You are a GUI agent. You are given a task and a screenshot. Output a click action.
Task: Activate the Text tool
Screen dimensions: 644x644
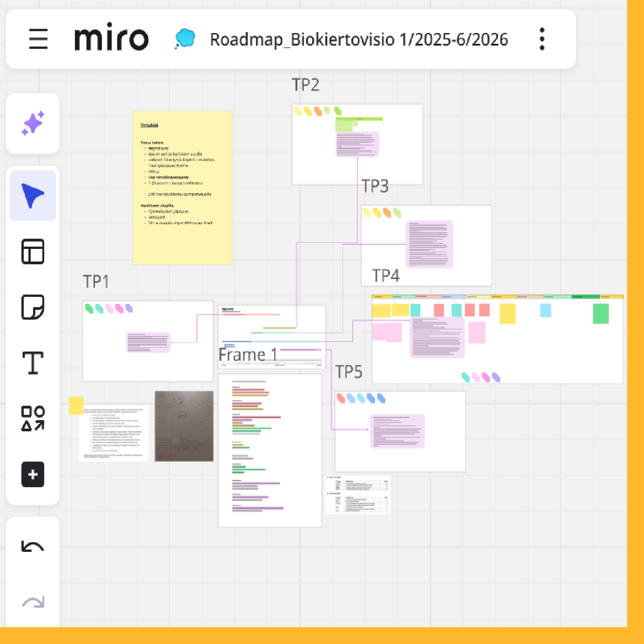click(33, 363)
